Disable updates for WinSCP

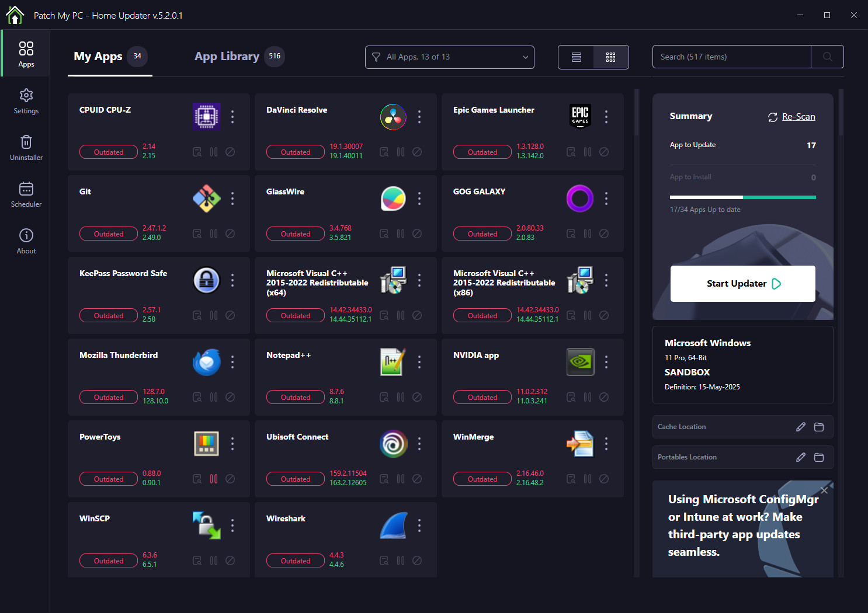(x=230, y=560)
